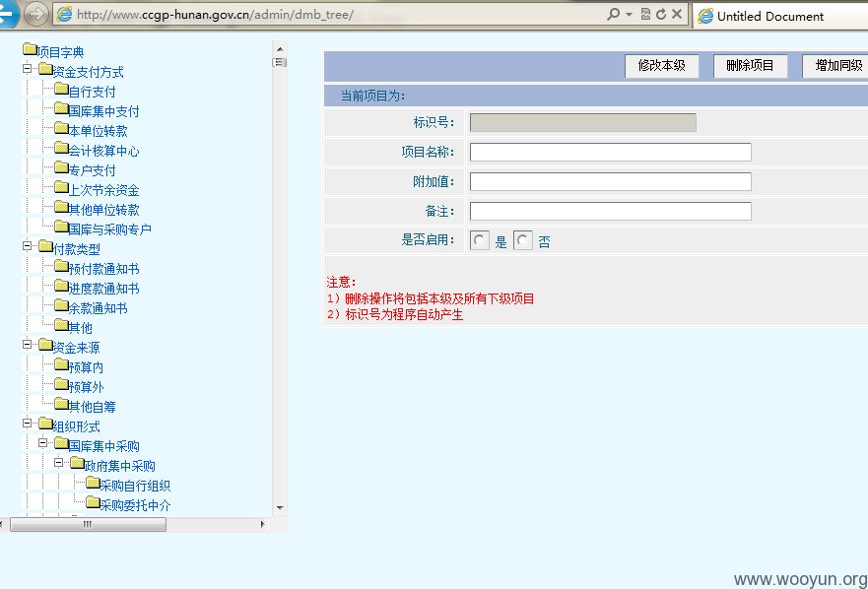Collapse the 国库集中采购 tree node

(x=42, y=443)
